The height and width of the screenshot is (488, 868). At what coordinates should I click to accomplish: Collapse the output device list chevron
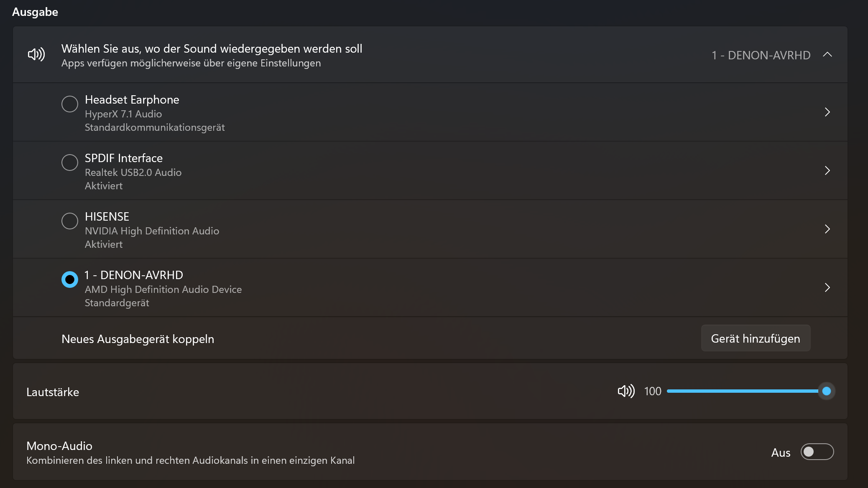pyautogui.click(x=827, y=55)
